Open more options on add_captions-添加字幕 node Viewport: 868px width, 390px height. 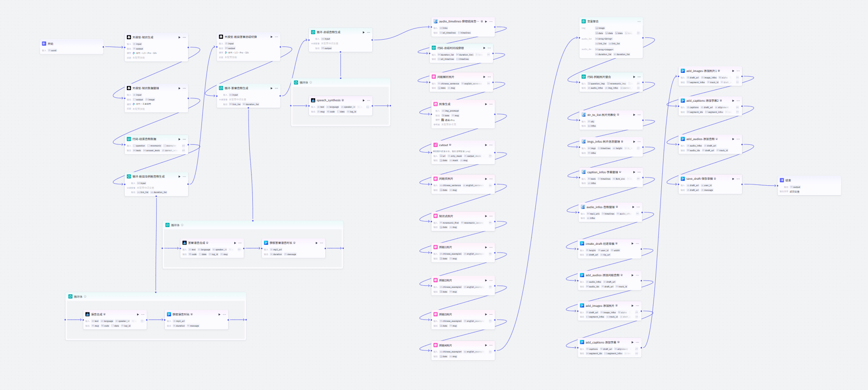pyautogui.click(x=637, y=342)
